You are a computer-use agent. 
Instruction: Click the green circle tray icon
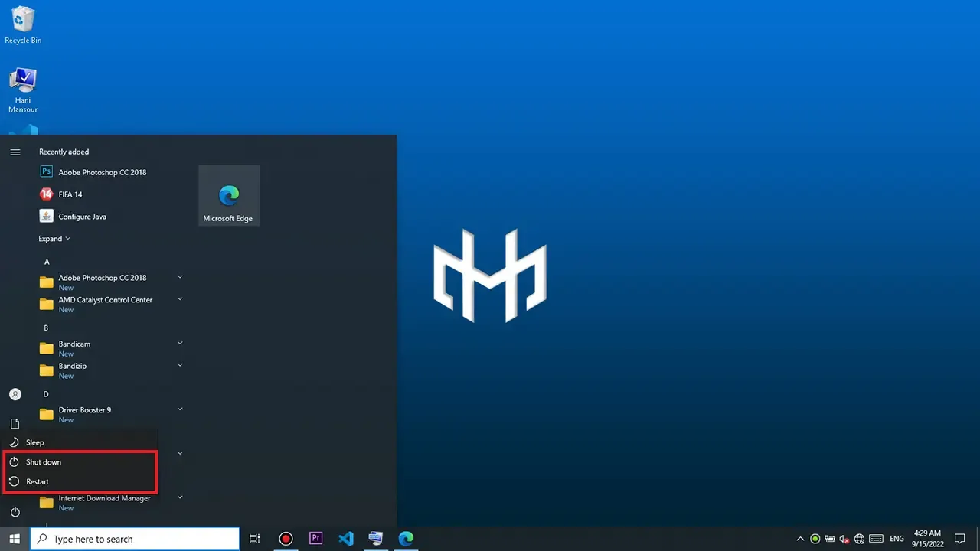[815, 539]
